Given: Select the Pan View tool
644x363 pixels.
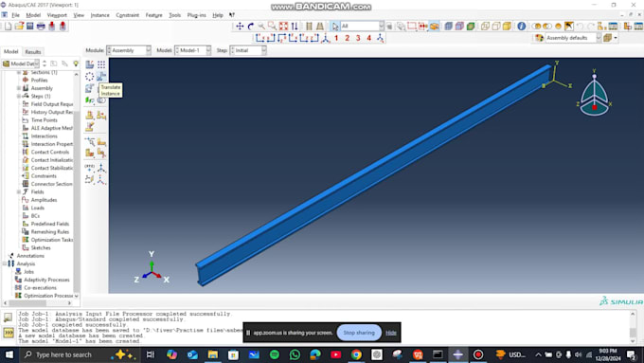Looking at the screenshot, I should (240, 27).
